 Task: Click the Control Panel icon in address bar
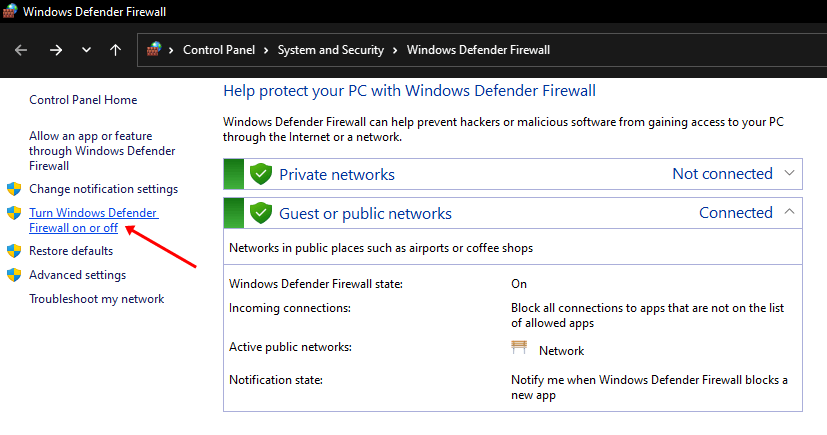pyautogui.click(x=154, y=50)
